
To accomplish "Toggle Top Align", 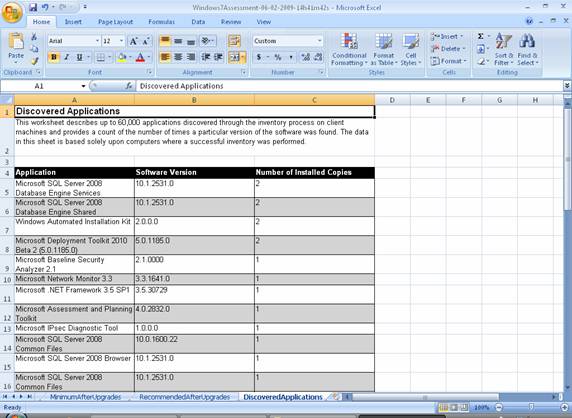I will coord(165,41).
